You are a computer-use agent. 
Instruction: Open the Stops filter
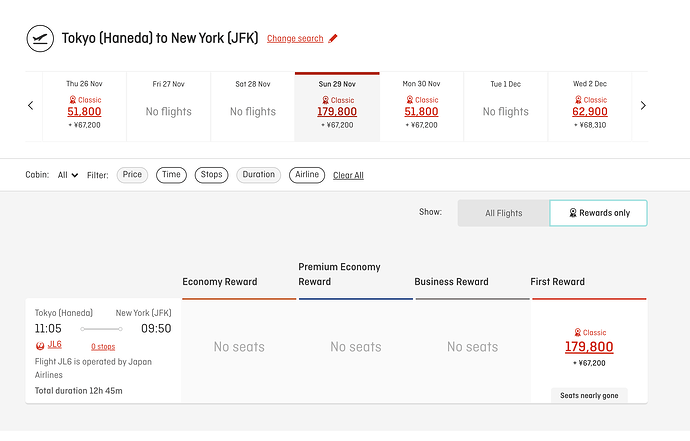211,175
